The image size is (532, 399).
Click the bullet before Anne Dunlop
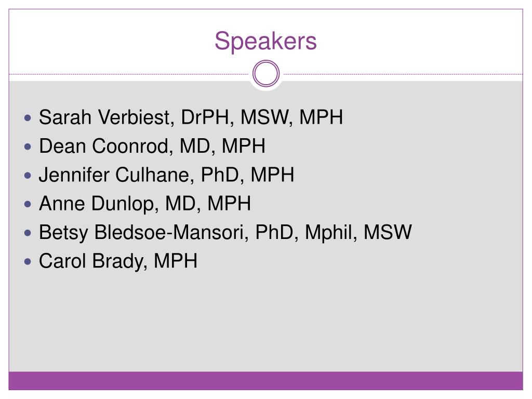pyautogui.click(x=28, y=204)
